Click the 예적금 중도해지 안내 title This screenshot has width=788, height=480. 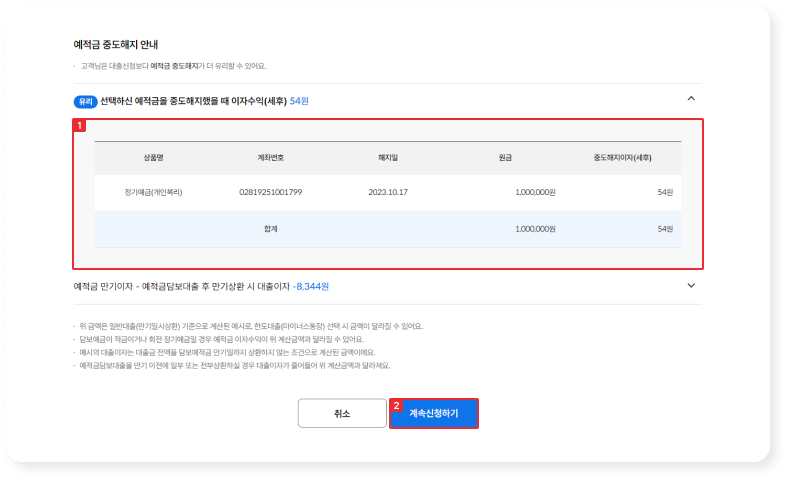116,45
